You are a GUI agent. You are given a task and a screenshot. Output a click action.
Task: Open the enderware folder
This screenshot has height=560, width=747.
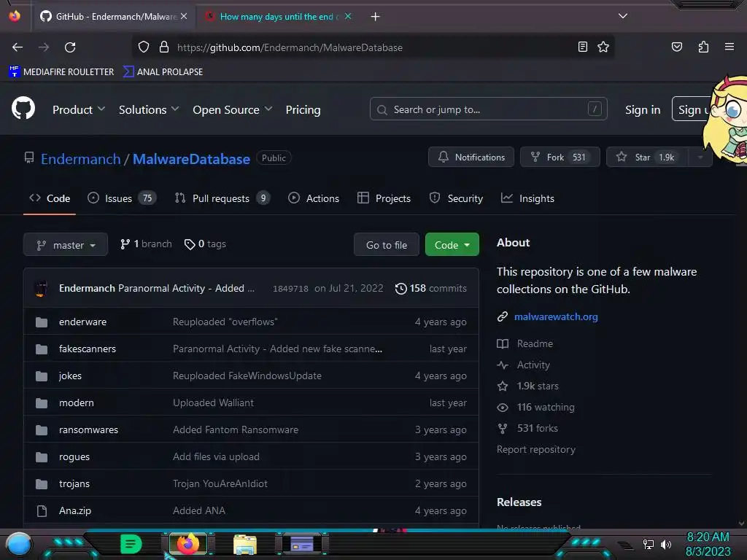(x=83, y=322)
